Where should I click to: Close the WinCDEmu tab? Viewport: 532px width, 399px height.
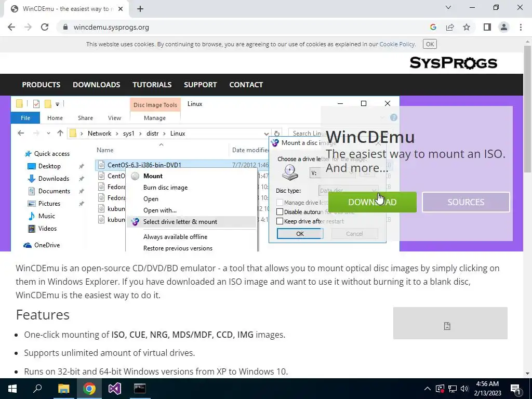120,9
